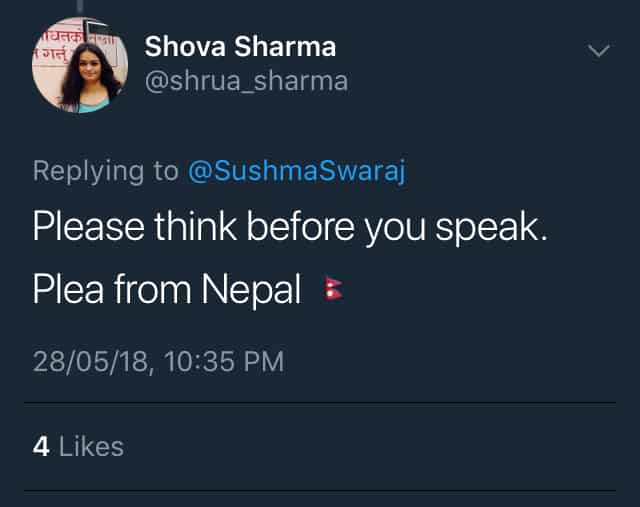Click the word "Likes"

point(91,446)
